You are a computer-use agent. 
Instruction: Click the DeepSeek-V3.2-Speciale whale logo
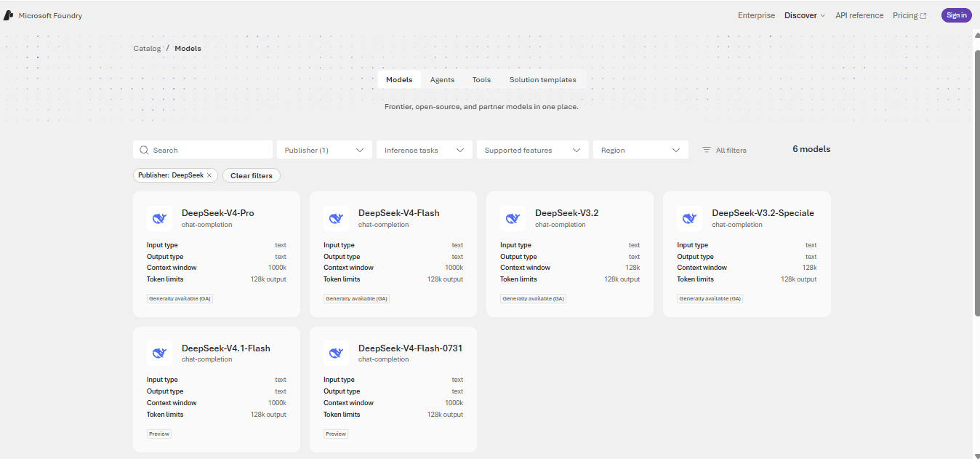(x=689, y=218)
